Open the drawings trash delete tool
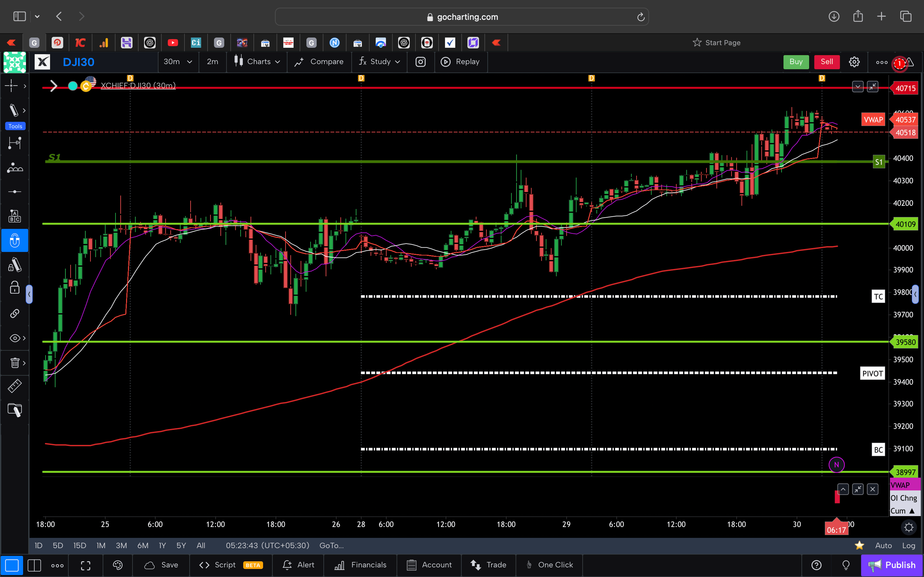Image resolution: width=924 pixels, height=577 pixels. 15,363
